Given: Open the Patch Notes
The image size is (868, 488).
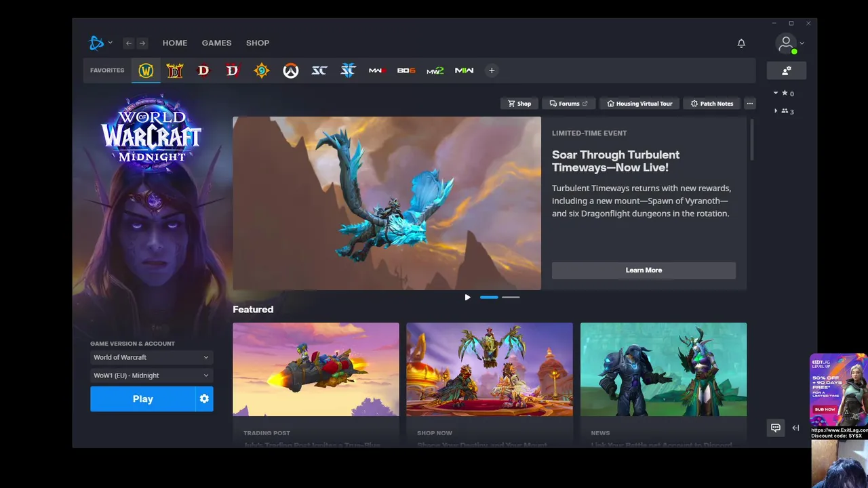Looking at the screenshot, I should (x=711, y=104).
